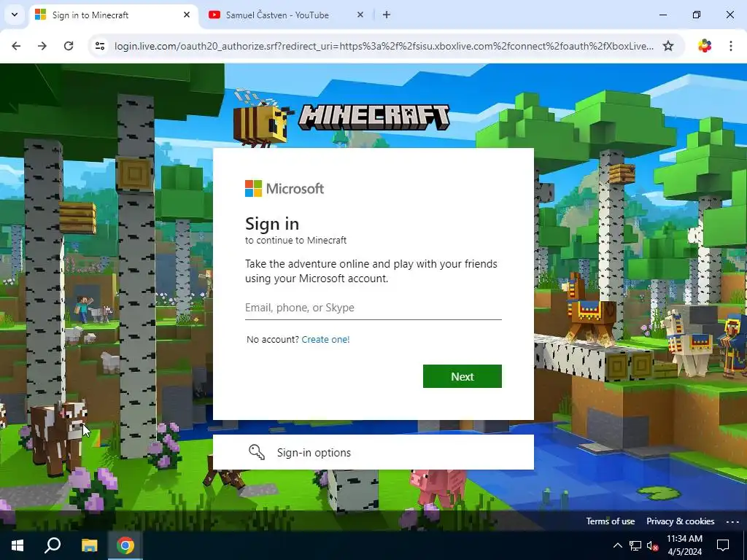Open Sign-in options
The image size is (747, 560).
(x=373, y=452)
